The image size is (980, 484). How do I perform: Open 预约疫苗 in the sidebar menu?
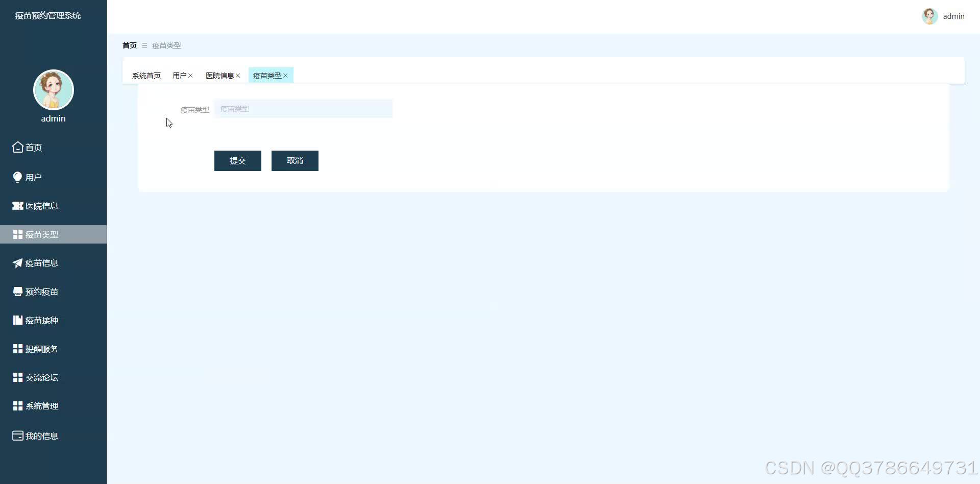54,292
